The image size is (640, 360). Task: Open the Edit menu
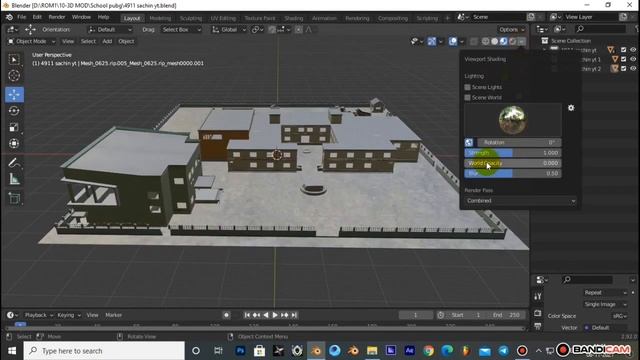tap(37, 17)
